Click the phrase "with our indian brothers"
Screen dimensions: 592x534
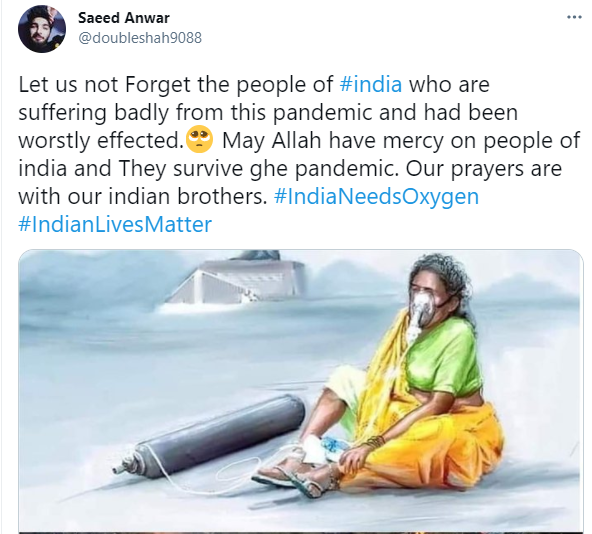coord(143,196)
